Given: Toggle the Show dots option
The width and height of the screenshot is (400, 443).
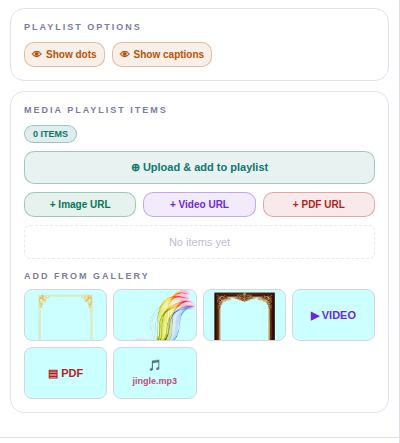Looking at the screenshot, I should tap(64, 54).
